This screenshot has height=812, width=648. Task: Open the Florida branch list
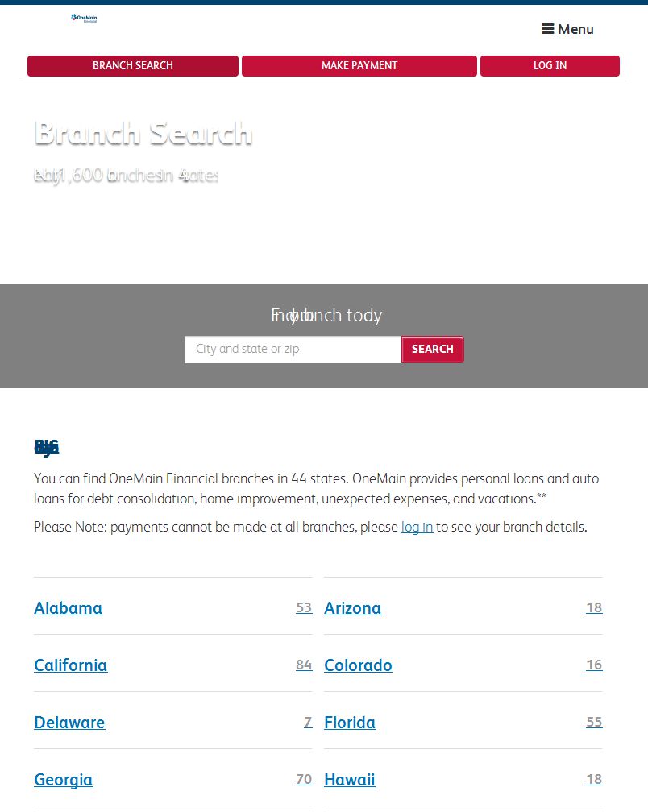tap(350, 723)
